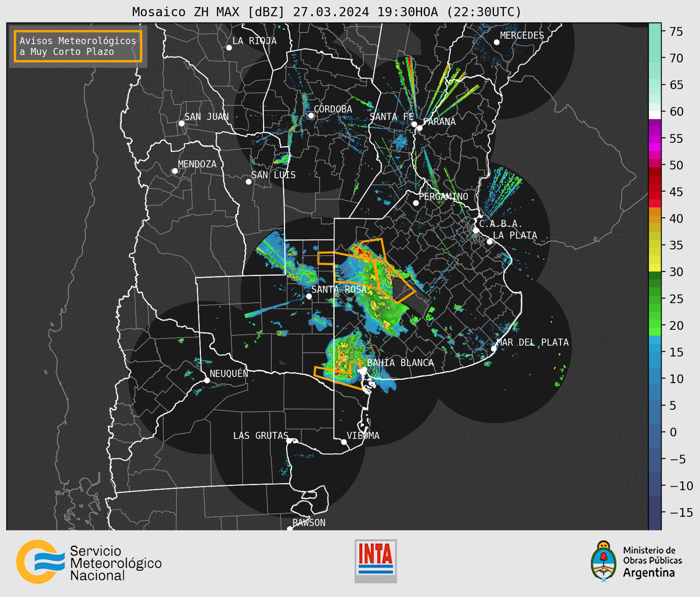700x597 pixels.
Task: Click the Ministerio de Obras Públicas emblem
Action: coord(604,561)
